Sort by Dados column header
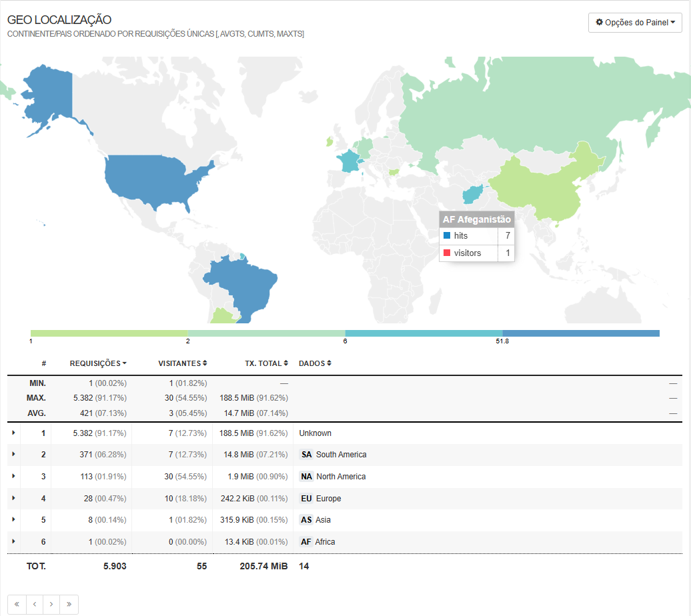The width and height of the screenshot is (691, 616). (x=315, y=363)
